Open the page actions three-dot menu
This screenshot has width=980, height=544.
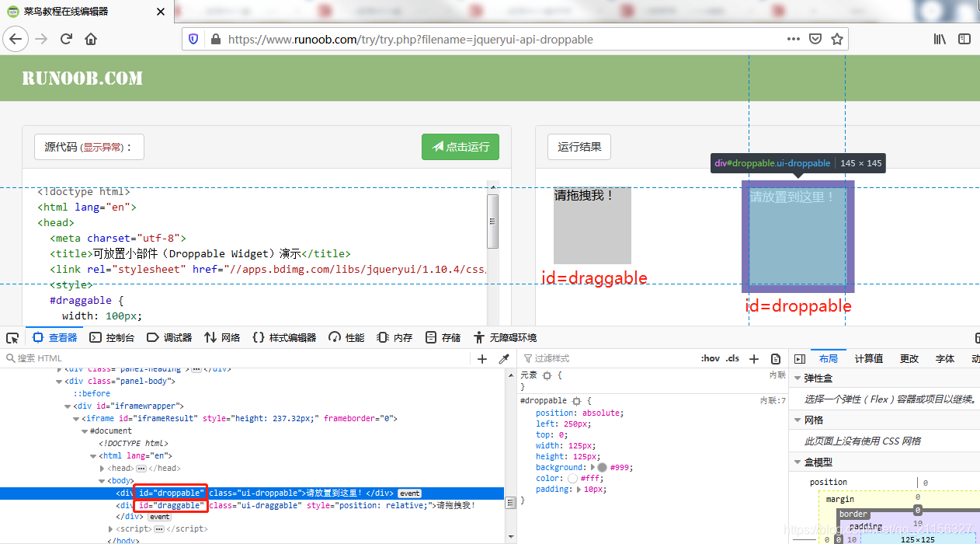pyautogui.click(x=793, y=39)
